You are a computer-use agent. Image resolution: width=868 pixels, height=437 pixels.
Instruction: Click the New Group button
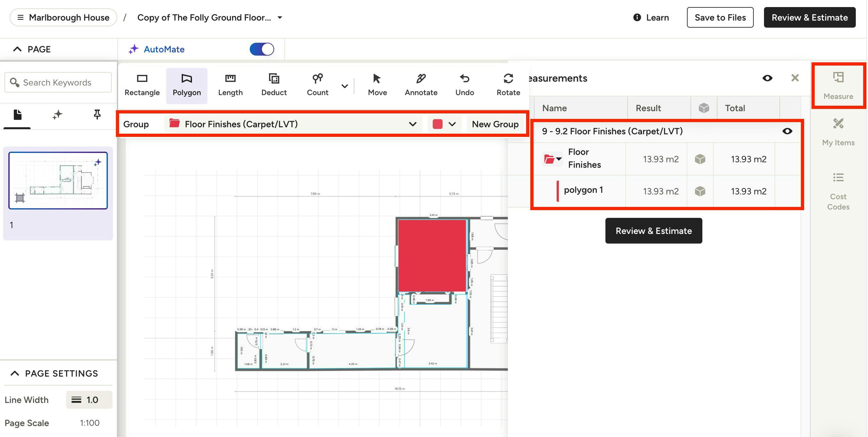coord(495,124)
